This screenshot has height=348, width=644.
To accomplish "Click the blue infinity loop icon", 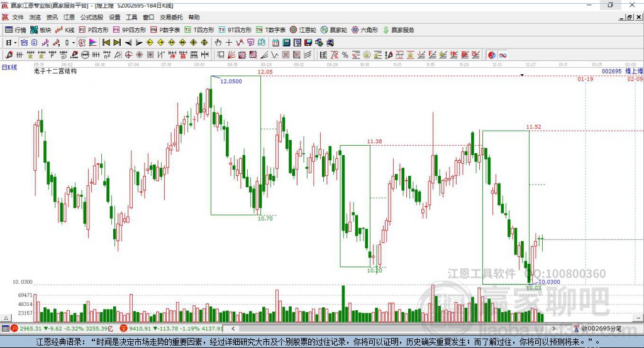I will click(x=502, y=55).
